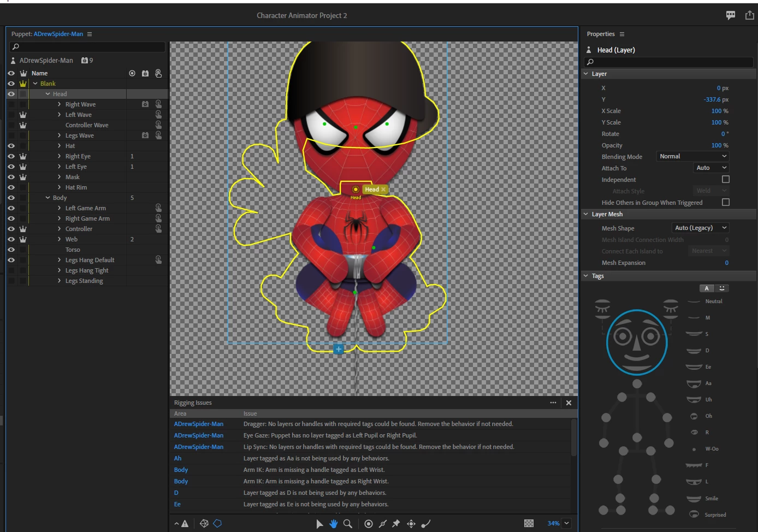Hide the Body group layer

[x=11, y=198]
